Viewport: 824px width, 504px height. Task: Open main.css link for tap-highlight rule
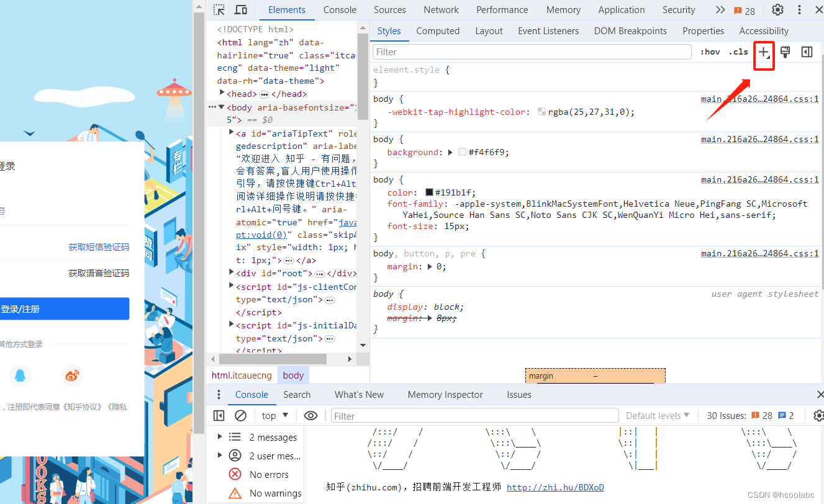(760, 99)
